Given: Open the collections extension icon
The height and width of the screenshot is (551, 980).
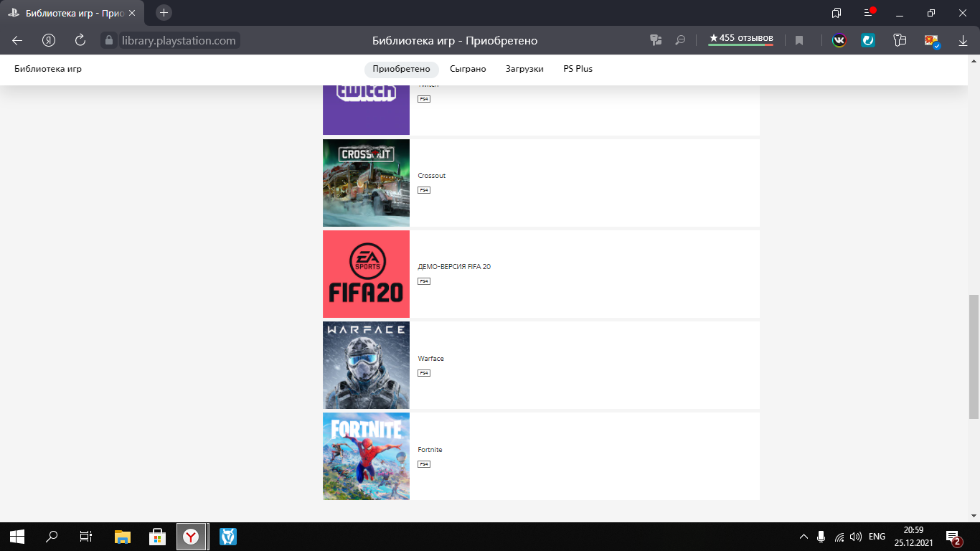Looking at the screenshot, I should coord(900,41).
